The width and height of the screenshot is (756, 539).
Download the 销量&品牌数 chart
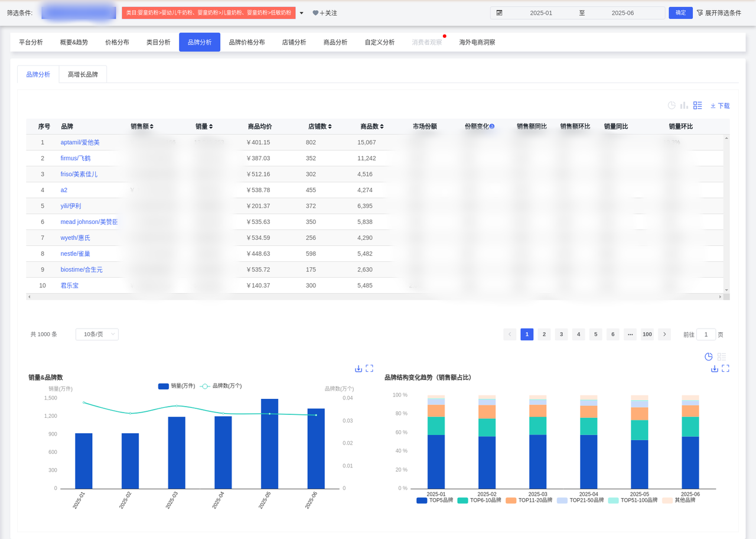tap(359, 368)
